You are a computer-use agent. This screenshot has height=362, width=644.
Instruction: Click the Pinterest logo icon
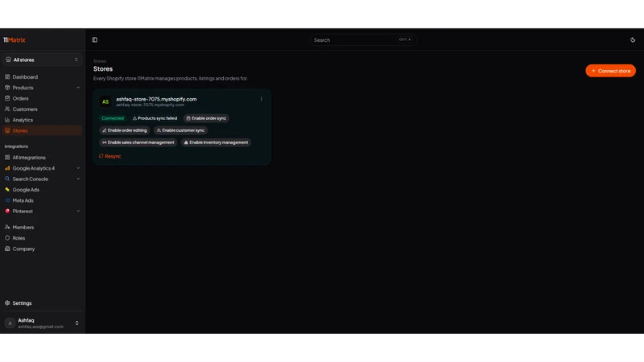coord(7,212)
